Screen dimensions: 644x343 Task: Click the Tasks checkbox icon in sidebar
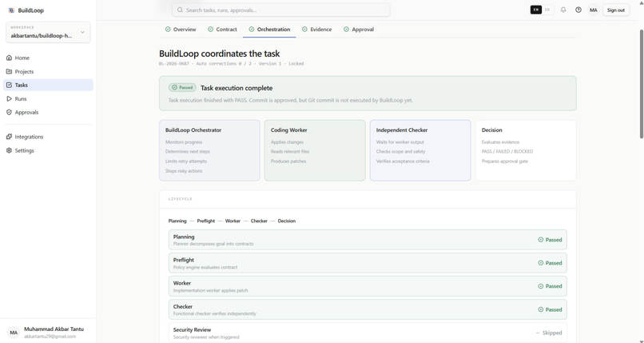click(x=9, y=85)
